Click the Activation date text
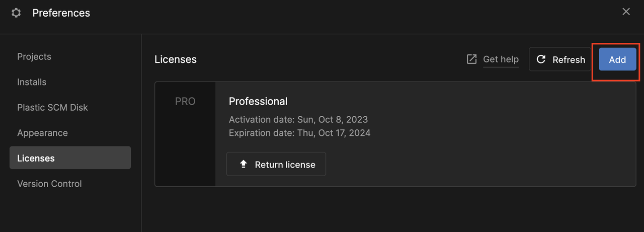 pyautogui.click(x=298, y=120)
